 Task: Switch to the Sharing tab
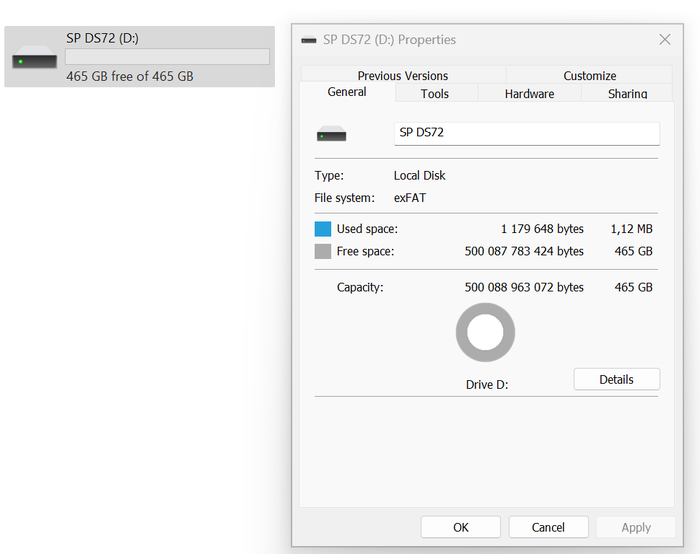tap(627, 94)
